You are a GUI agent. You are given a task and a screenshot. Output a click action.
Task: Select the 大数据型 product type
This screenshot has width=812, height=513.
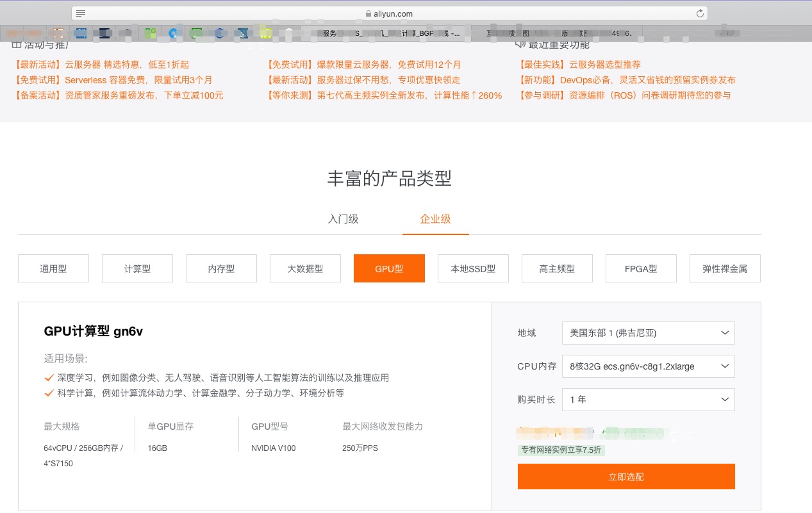coord(305,268)
